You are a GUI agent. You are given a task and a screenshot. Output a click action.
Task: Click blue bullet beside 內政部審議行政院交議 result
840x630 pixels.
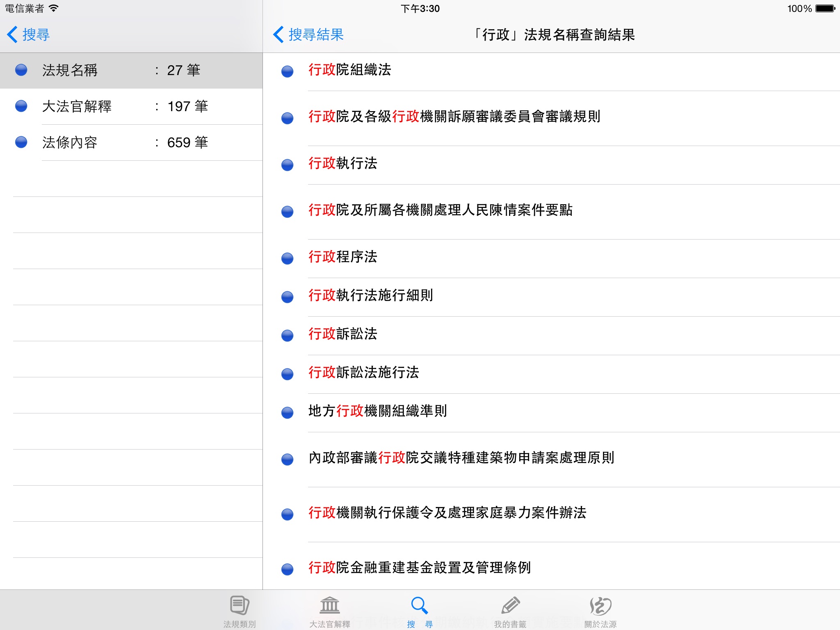click(x=288, y=459)
